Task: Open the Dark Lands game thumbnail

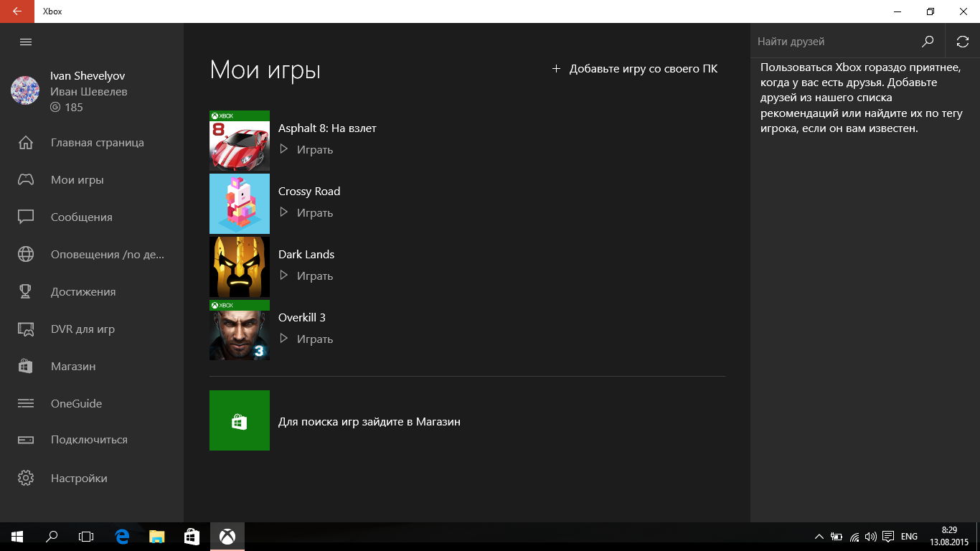Action: pos(240,267)
